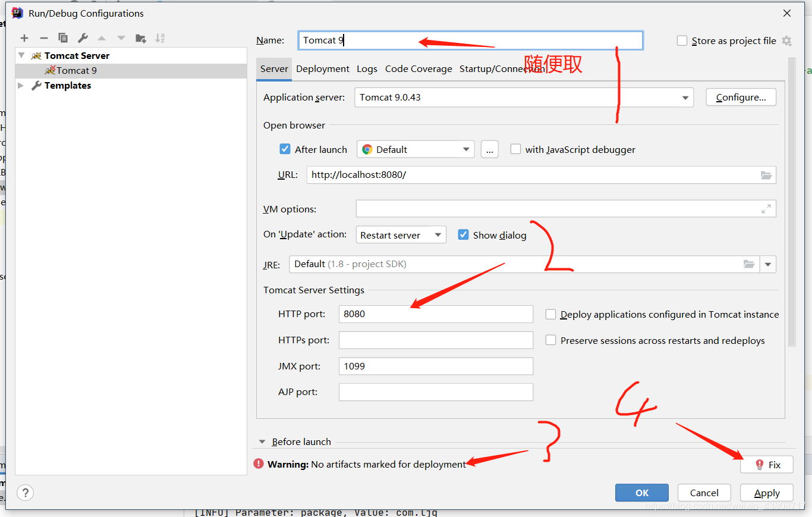The width and height of the screenshot is (812, 517).
Task: Switch to Code Coverage tab
Action: [418, 69]
